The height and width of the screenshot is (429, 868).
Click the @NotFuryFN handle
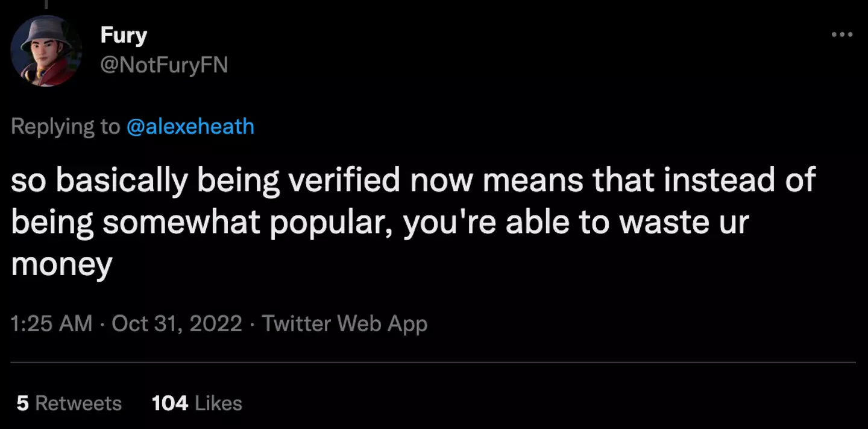pos(164,65)
